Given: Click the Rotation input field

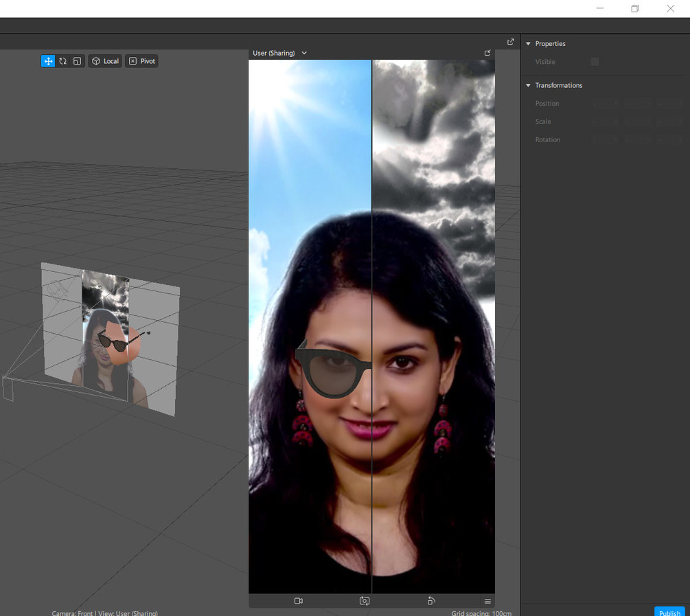Looking at the screenshot, I should click(x=637, y=139).
